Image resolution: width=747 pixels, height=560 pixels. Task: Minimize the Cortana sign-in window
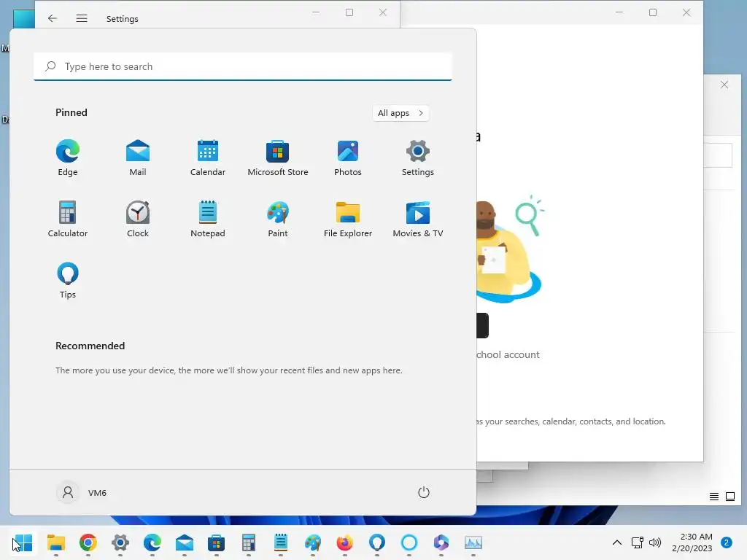tap(619, 12)
